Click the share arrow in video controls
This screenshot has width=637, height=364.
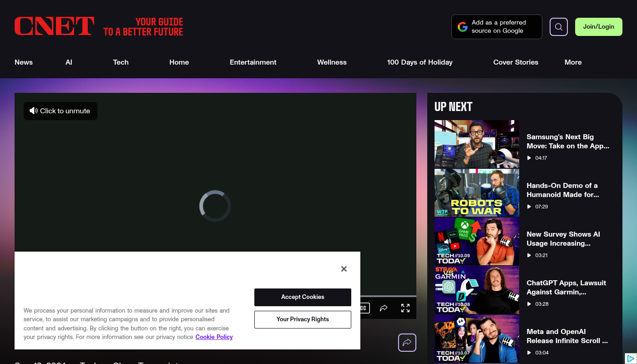(384, 308)
